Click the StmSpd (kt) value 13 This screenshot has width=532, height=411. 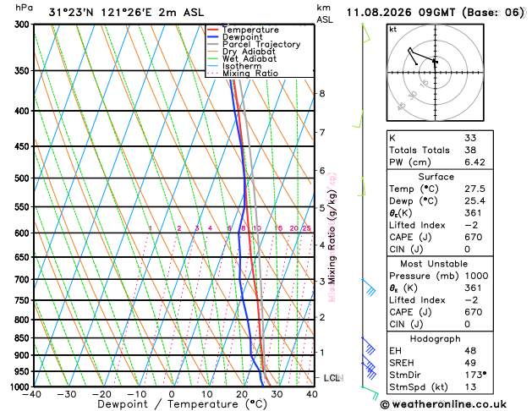[470, 387]
